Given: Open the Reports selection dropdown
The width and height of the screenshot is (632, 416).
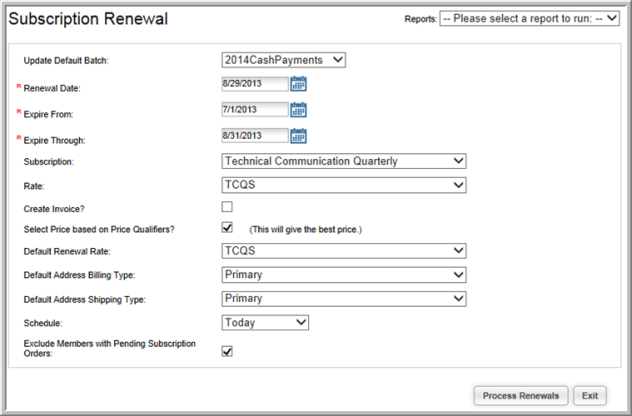Looking at the screenshot, I should [x=529, y=19].
